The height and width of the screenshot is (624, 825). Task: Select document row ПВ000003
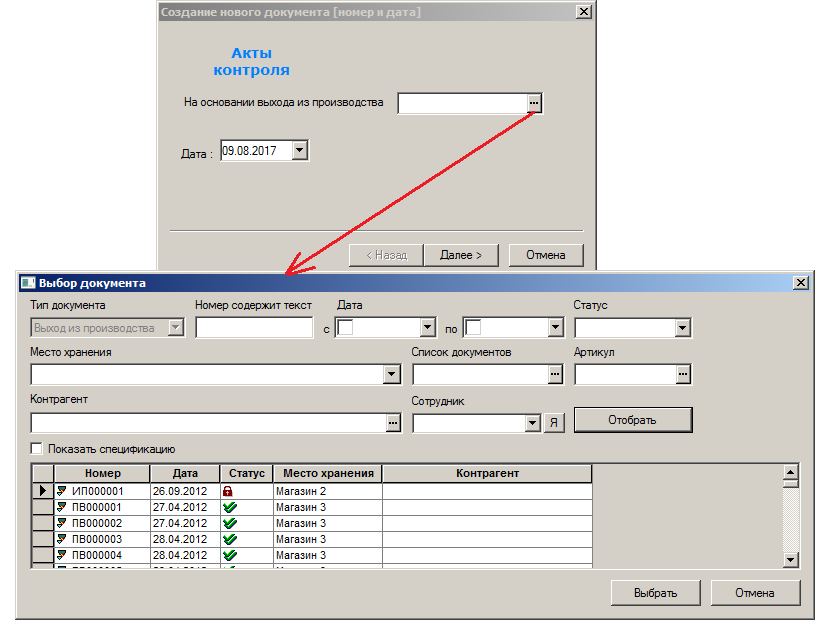313,539
